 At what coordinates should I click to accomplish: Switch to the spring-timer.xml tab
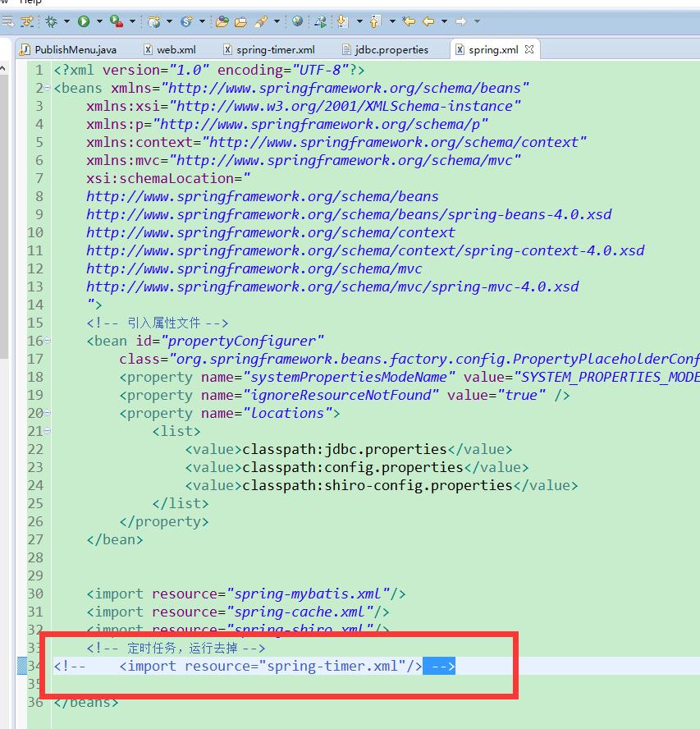(274, 49)
